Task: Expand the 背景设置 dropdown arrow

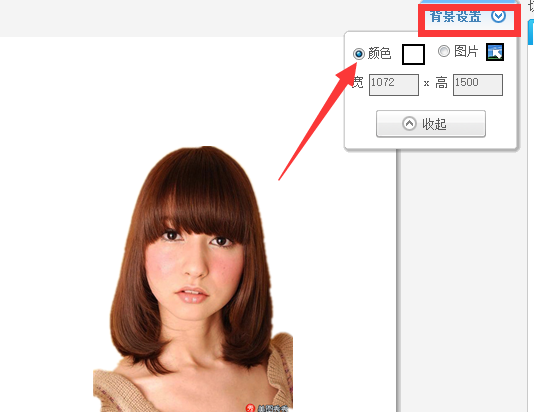Action: pos(498,16)
